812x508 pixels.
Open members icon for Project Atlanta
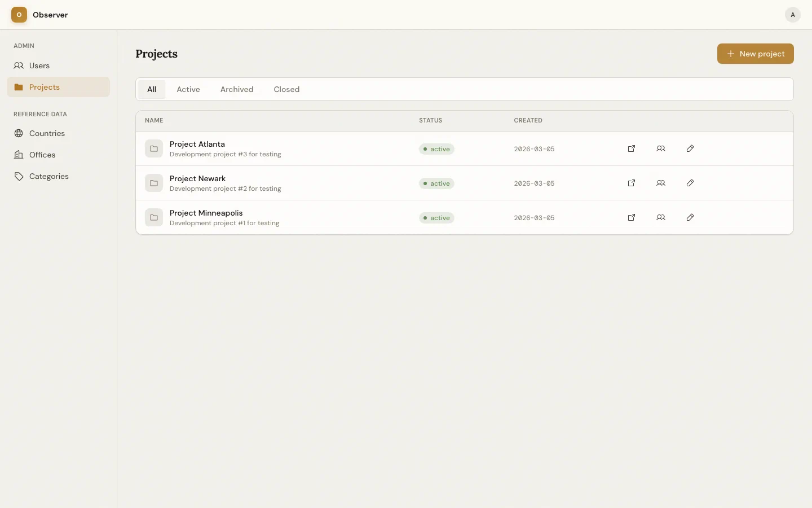coord(661,148)
